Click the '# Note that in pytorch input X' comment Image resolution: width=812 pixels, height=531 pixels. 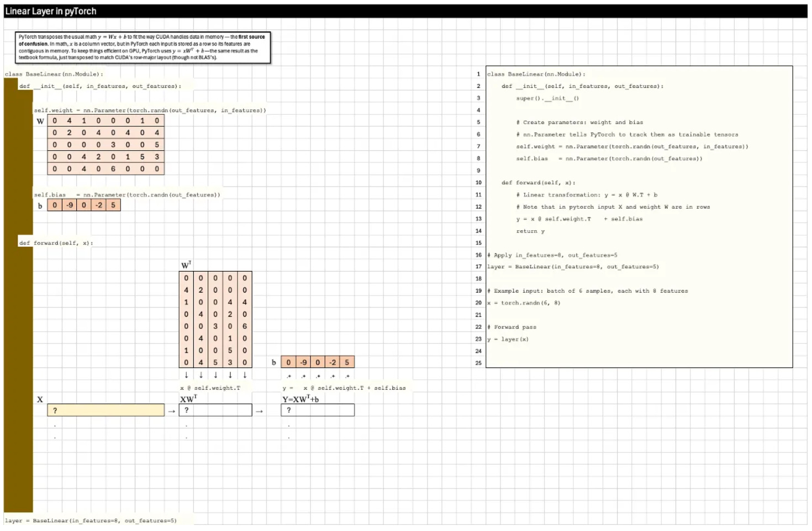point(613,207)
